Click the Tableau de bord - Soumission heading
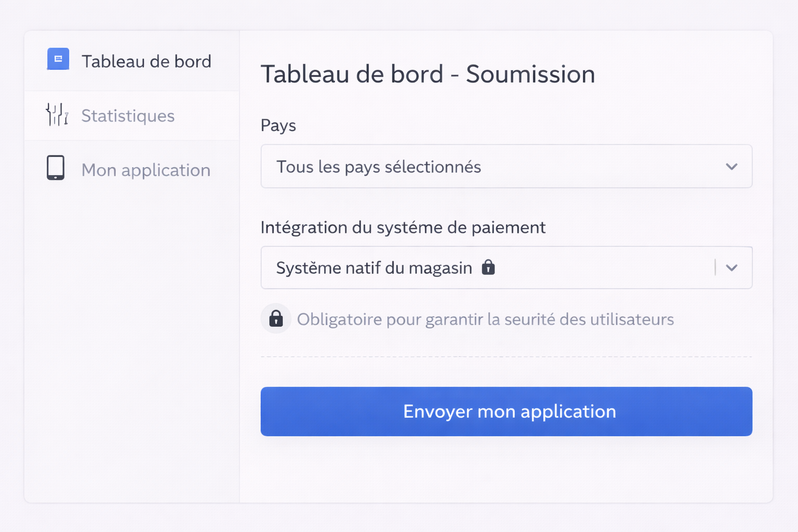Screen dimensions: 798x532 click(428, 74)
